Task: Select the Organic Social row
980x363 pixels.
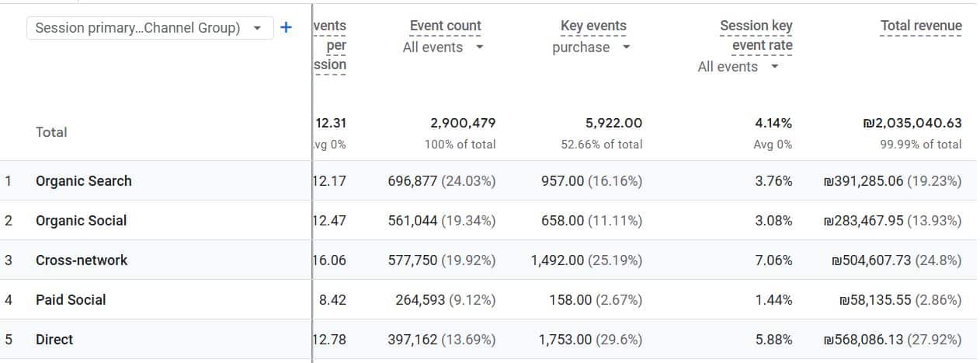Action: 81,221
